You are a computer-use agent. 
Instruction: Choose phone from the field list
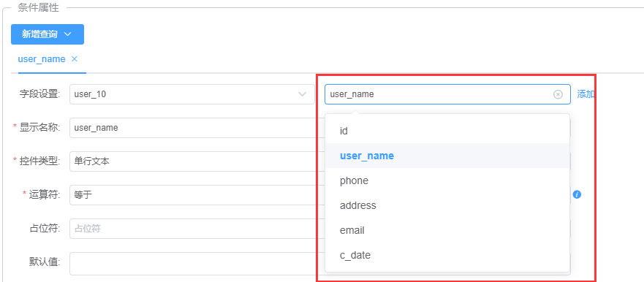coord(447,180)
